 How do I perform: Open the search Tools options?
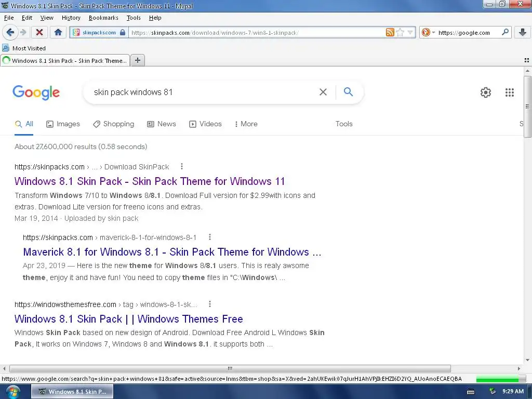coord(344,124)
